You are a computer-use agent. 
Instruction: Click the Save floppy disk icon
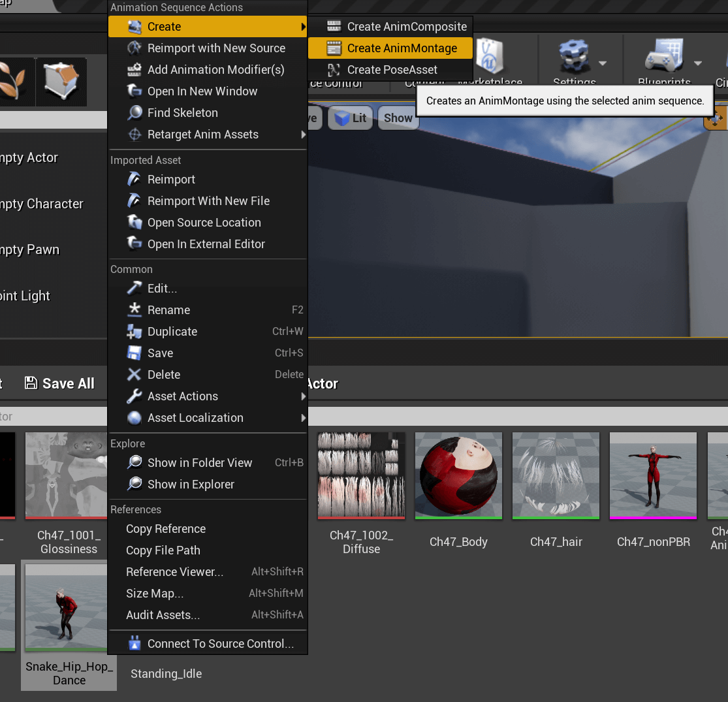pyautogui.click(x=135, y=353)
